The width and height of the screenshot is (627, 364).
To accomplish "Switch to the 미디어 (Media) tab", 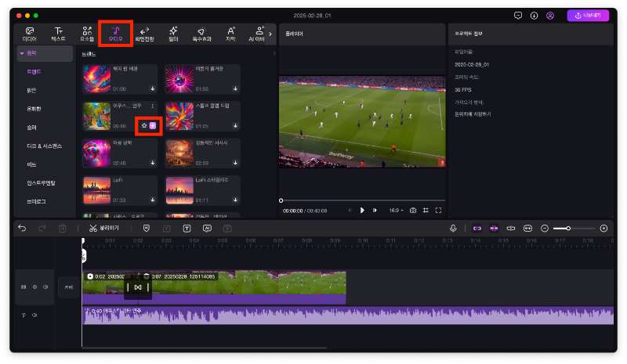I will point(30,34).
